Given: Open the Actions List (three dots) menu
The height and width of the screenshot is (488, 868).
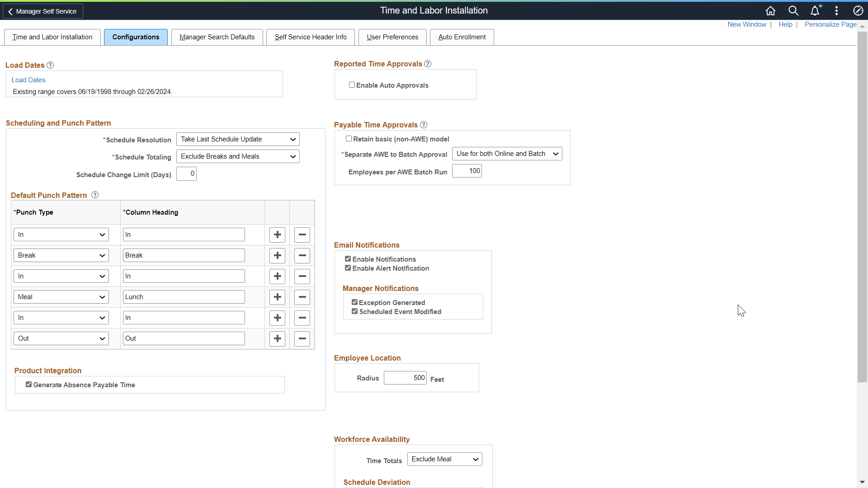Looking at the screenshot, I should [x=836, y=10].
